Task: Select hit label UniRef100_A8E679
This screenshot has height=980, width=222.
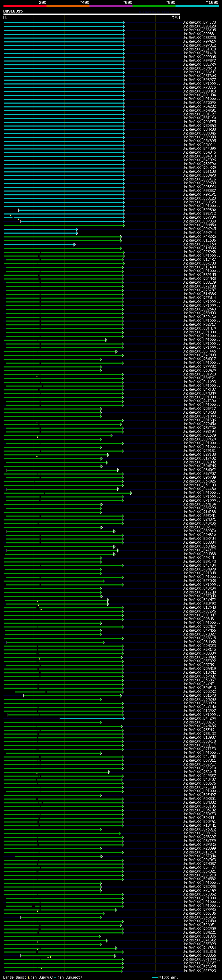Action: tap(199, 435)
